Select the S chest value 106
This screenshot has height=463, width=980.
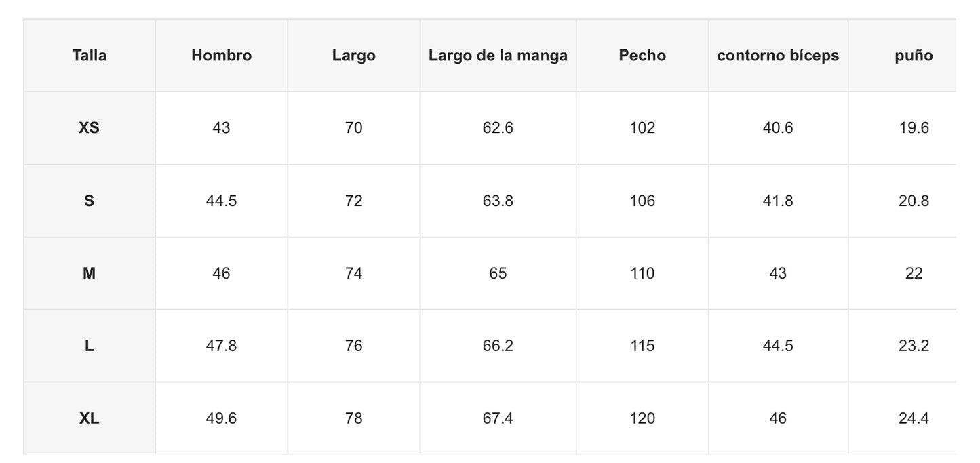point(642,201)
